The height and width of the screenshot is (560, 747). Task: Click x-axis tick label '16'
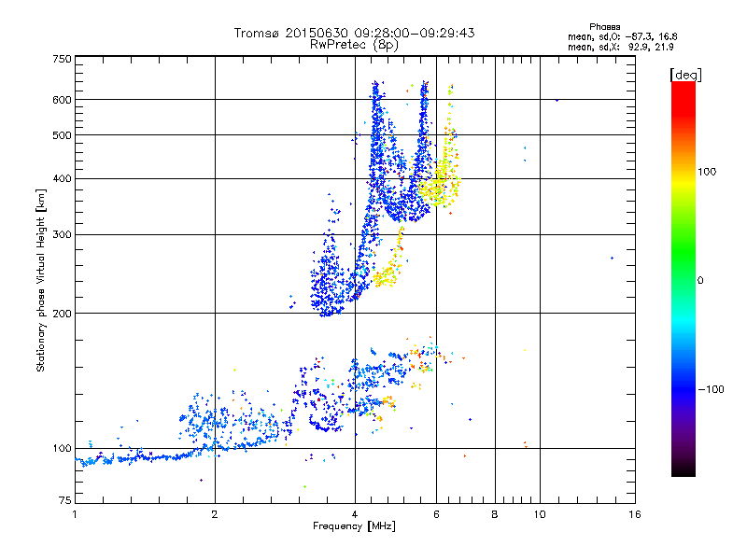(x=635, y=514)
